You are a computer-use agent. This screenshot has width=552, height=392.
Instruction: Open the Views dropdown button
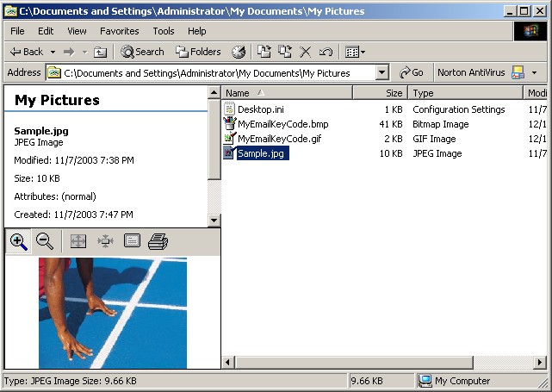click(355, 53)
